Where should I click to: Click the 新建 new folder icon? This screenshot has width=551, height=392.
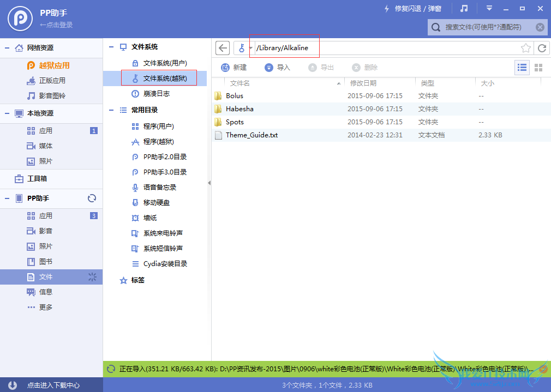pyautogui.click(x=225, y=68)
